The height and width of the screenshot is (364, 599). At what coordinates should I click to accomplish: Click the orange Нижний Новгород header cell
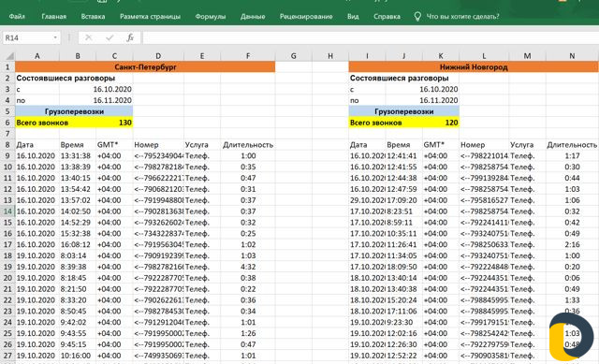(474, 66)
